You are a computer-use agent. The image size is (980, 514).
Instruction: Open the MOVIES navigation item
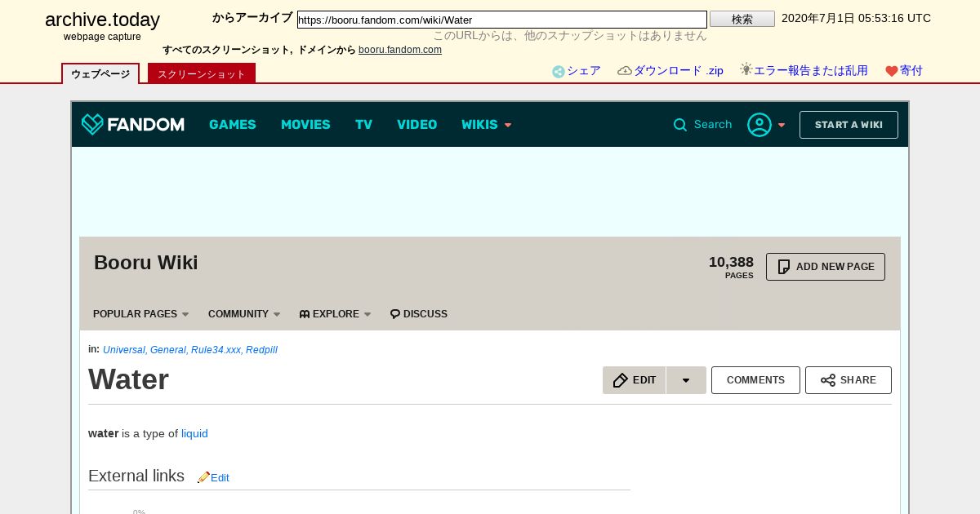tap(305, 125)
